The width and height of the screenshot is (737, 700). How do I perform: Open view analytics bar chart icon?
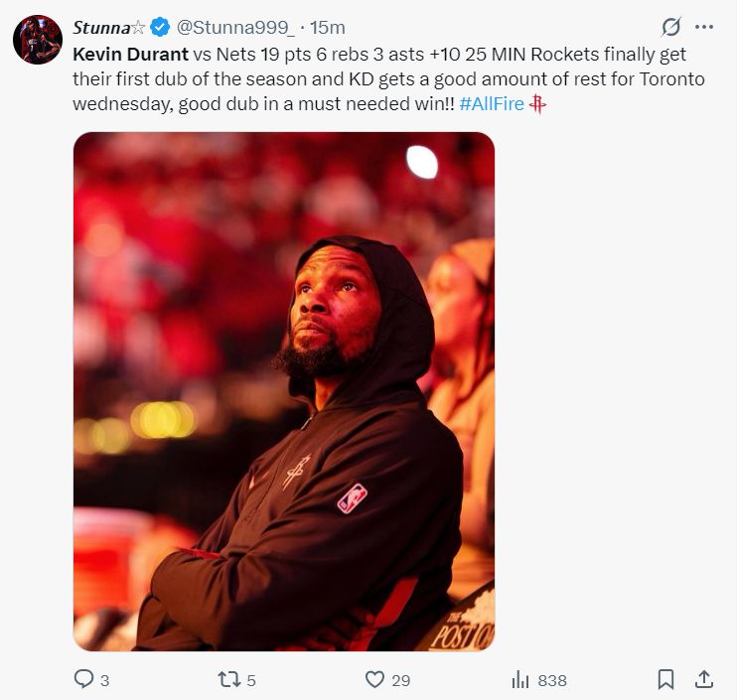519,679
